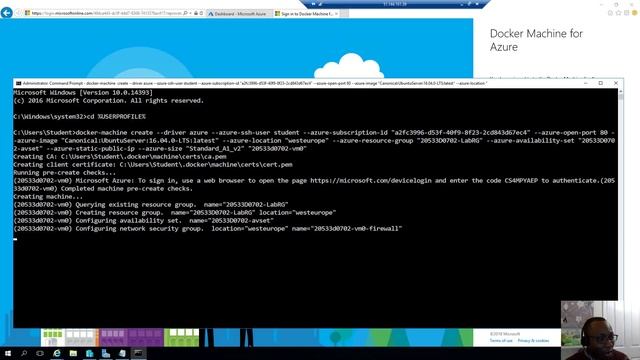Screen dimensions: 640x360
Task: Select Command Prompt on taskbar
Action: tap(138, 353)
